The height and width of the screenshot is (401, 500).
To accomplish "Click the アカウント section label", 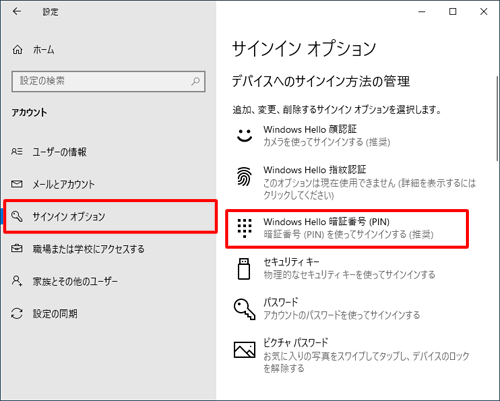I will [29, 113].
